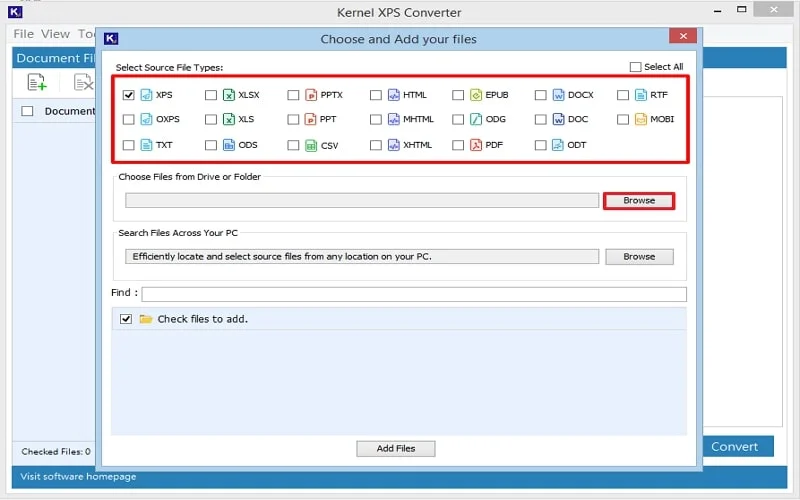The width and height of the screenshot is (800, 500).
Task: Enable the PPT checkbox
Action: point(293,119)
